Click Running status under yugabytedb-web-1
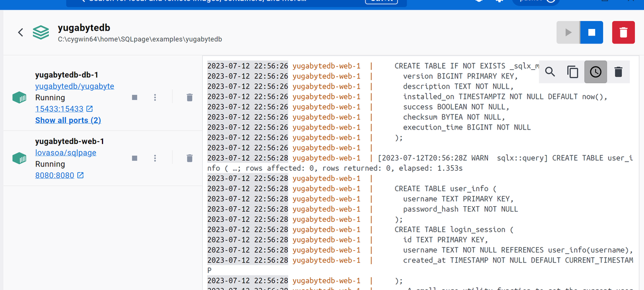Screen dimensions: 644x290 [50, 164]
